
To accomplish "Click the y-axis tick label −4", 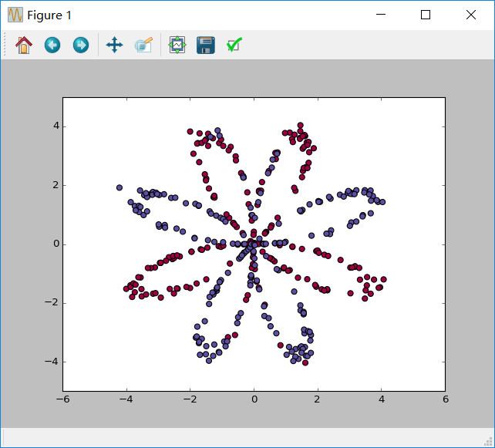I will 52,362.
